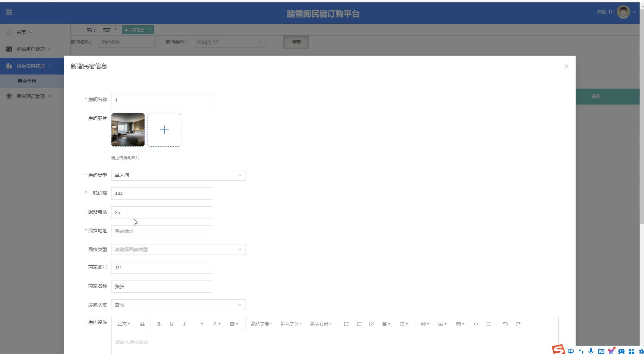The width and height of the screenshot is (644, 354).
Task: Click the plus box to upload image
Action: (x=164, y=130)
